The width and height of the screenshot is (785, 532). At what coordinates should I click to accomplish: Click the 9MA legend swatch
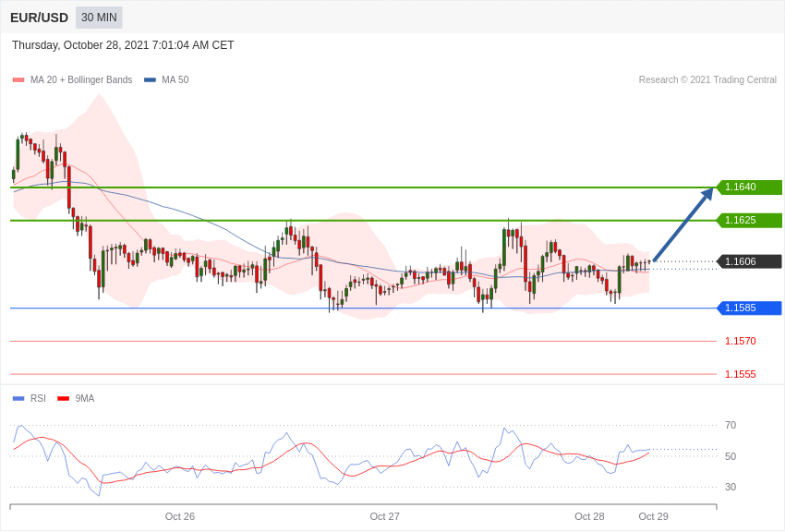[64, 398]
